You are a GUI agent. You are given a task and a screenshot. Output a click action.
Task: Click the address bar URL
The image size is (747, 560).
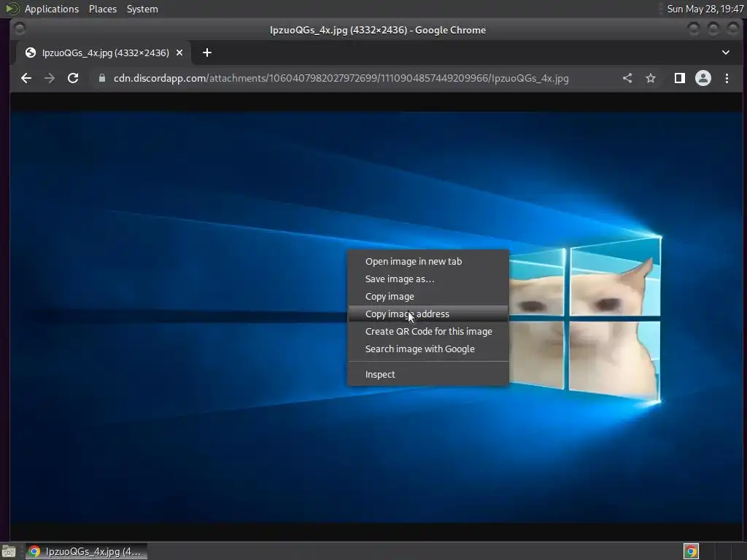341,78
